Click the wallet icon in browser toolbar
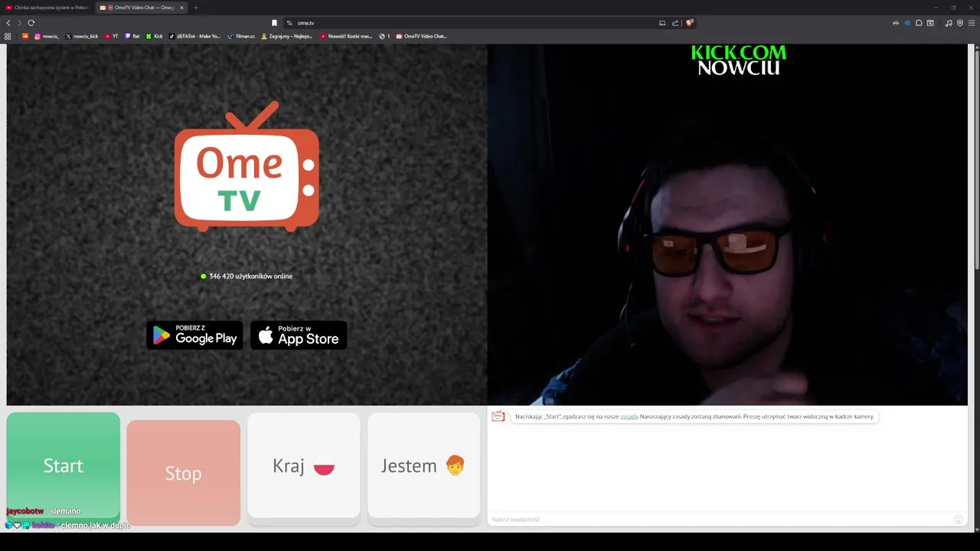980x551 pixels. pyautogui.click(x=930, y=23)
